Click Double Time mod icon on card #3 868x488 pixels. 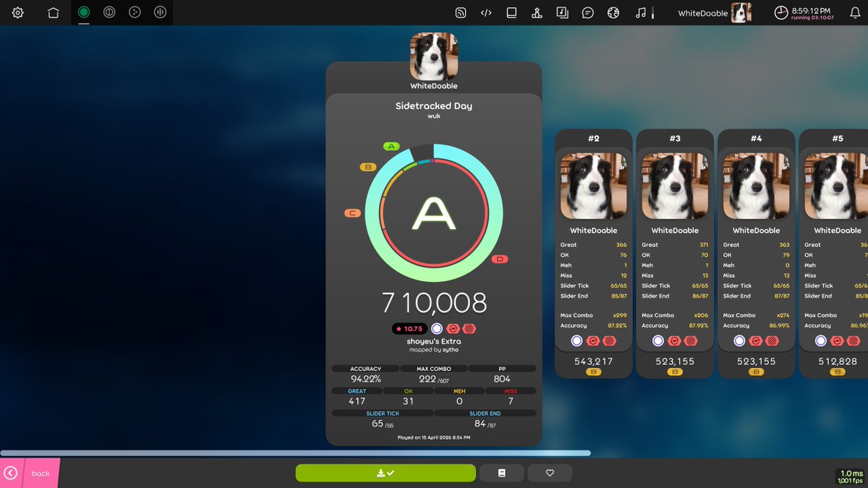[x=675, y=341]
